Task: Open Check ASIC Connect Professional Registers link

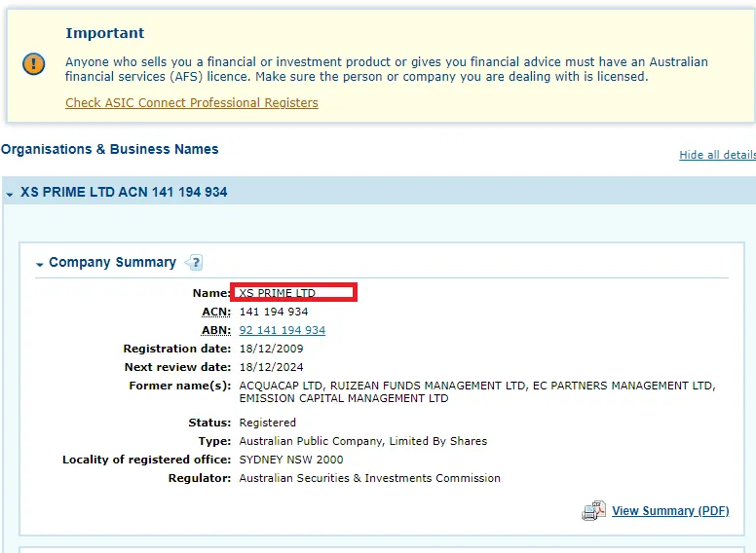Action: pyautogui.click(x=191, y=103)
